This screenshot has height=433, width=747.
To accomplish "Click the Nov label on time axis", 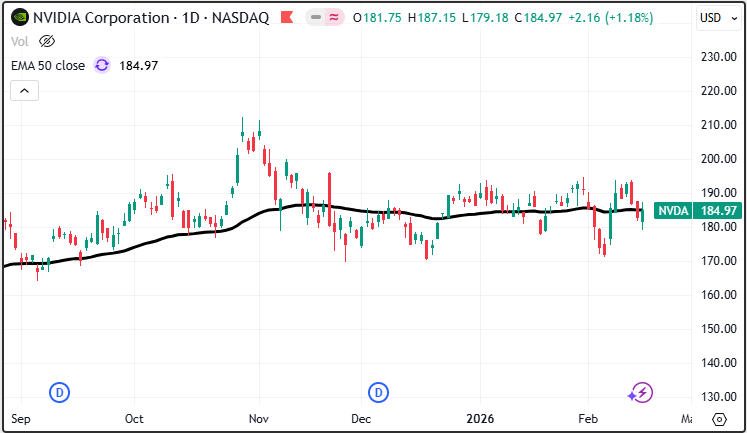I will tap(259, 418).
